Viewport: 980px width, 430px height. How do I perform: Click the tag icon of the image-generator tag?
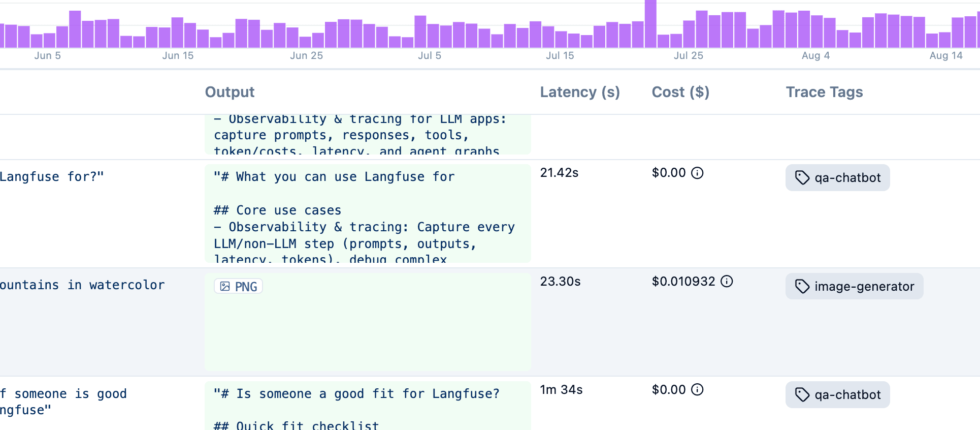802,286
